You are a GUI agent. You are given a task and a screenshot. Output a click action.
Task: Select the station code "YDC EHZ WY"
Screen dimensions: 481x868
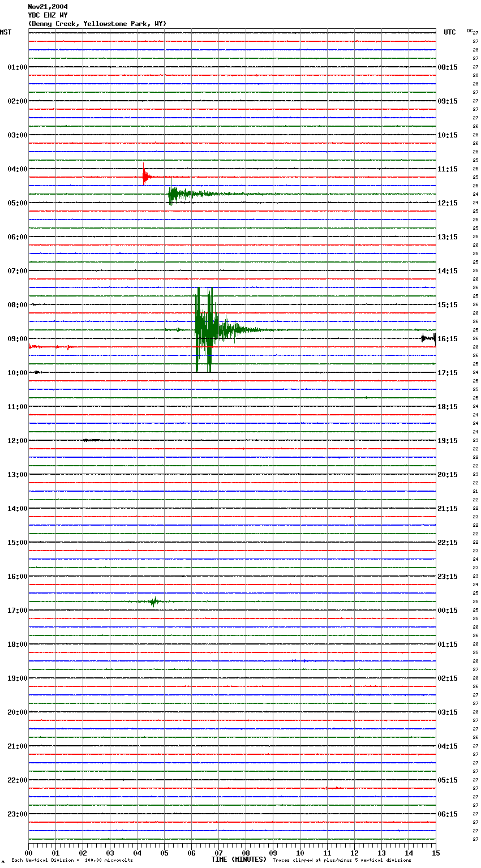(48, 15)
